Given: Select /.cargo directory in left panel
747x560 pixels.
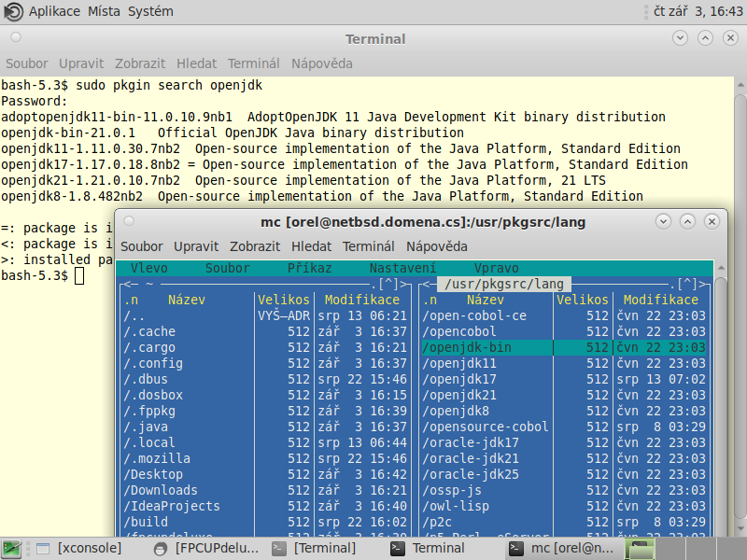Looking at the screenshot, I should (265, 347).
